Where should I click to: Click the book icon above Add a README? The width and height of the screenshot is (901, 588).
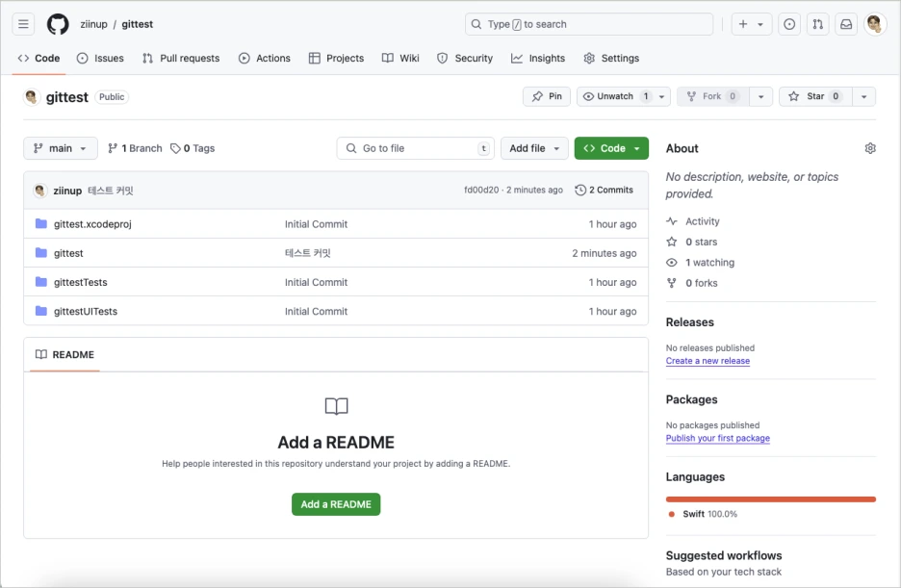pos(336,406)
